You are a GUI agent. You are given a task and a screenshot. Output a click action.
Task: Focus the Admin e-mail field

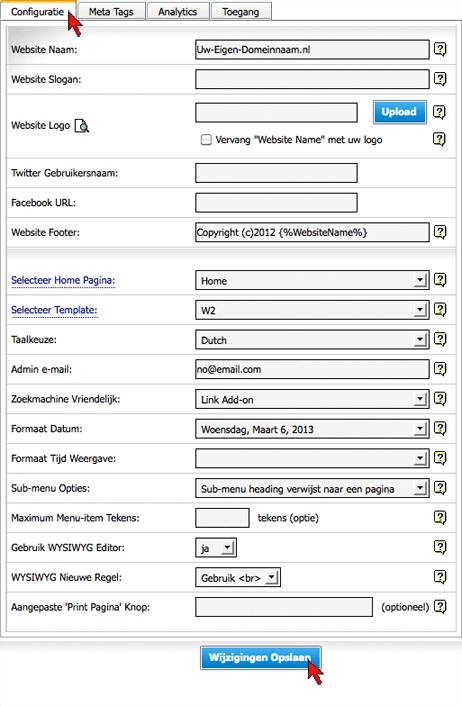312,369
